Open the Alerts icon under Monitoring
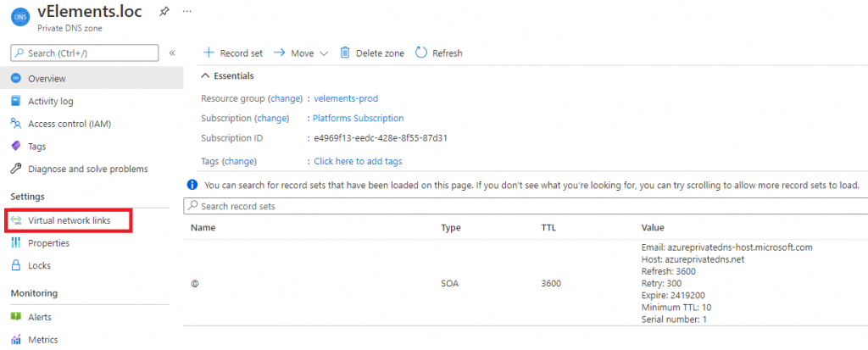The image size is (868, 350). 15,317
